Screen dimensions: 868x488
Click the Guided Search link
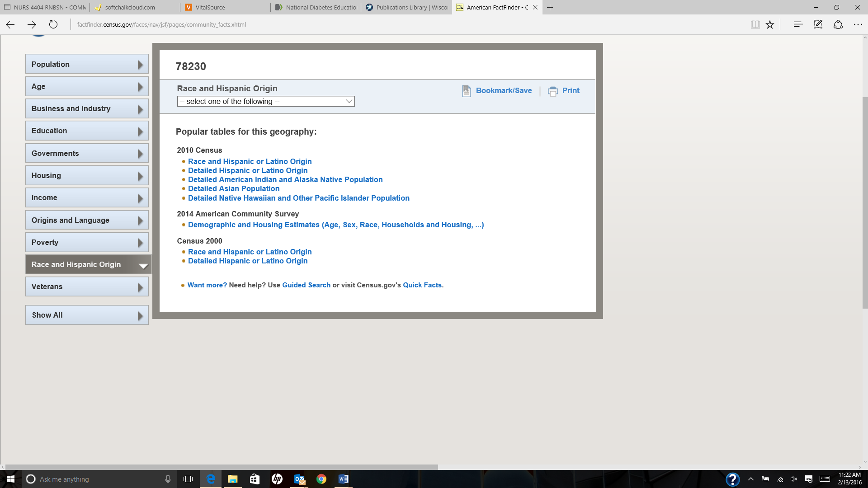click(306, 285)
